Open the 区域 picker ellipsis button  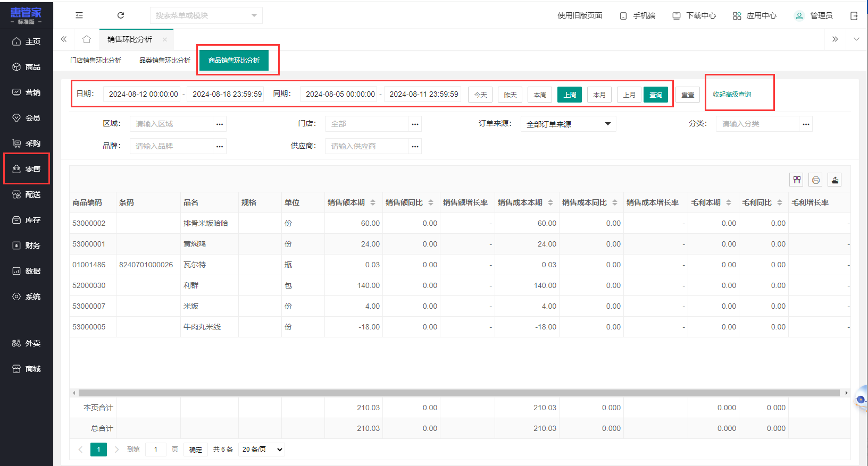point(220,124)
